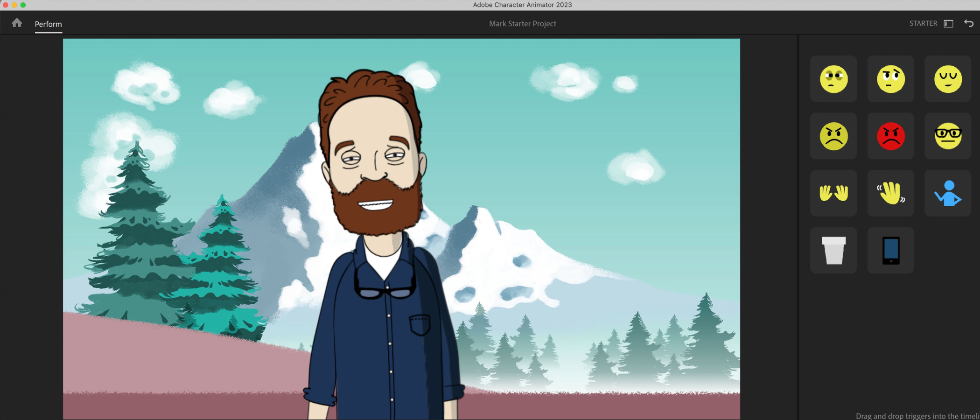
Task: Trigger the yellow frowning angry face
Action: point(833,136)
